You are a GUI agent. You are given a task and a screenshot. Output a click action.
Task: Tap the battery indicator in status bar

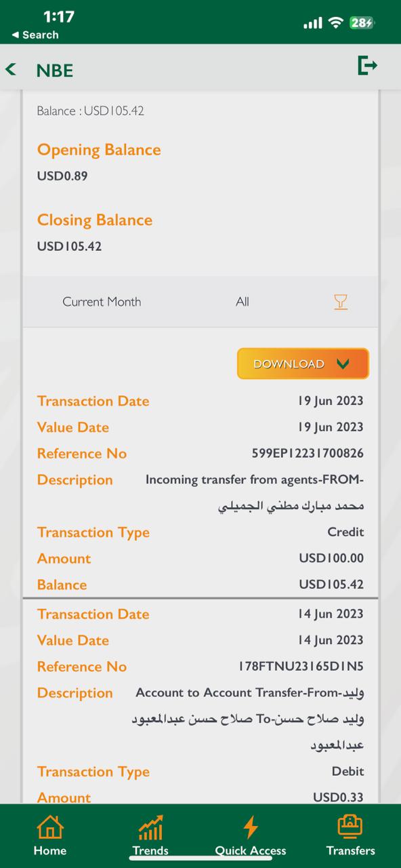pos(362,22)
